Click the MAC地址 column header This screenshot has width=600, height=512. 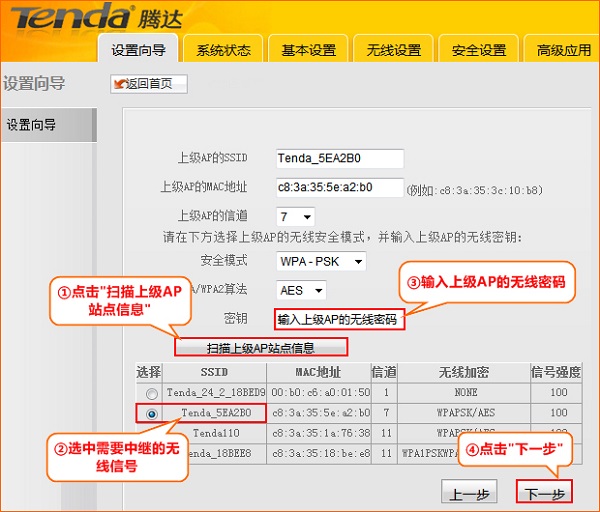click(318, 372)
